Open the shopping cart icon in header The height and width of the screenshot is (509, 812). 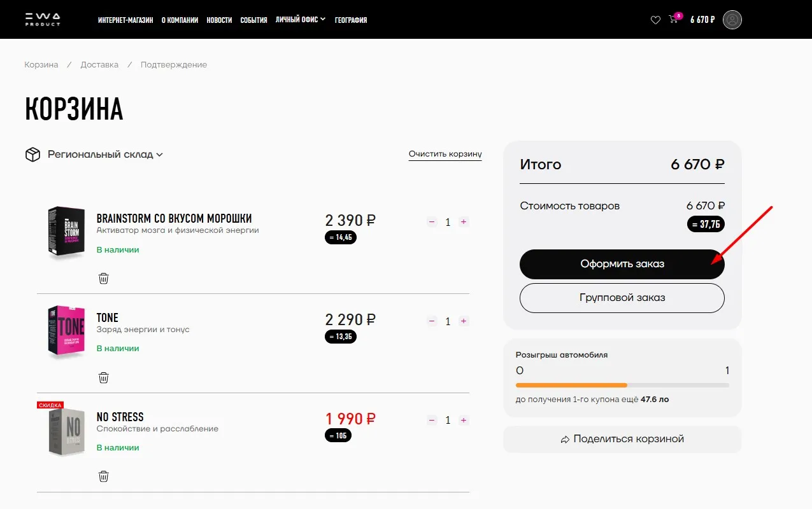tap(674, 20)
